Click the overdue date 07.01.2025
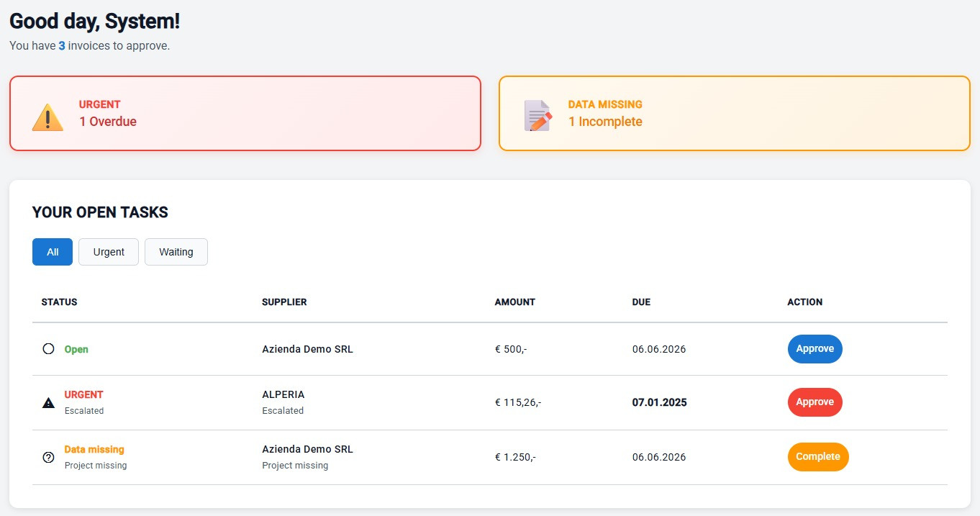 coord(660,402)
